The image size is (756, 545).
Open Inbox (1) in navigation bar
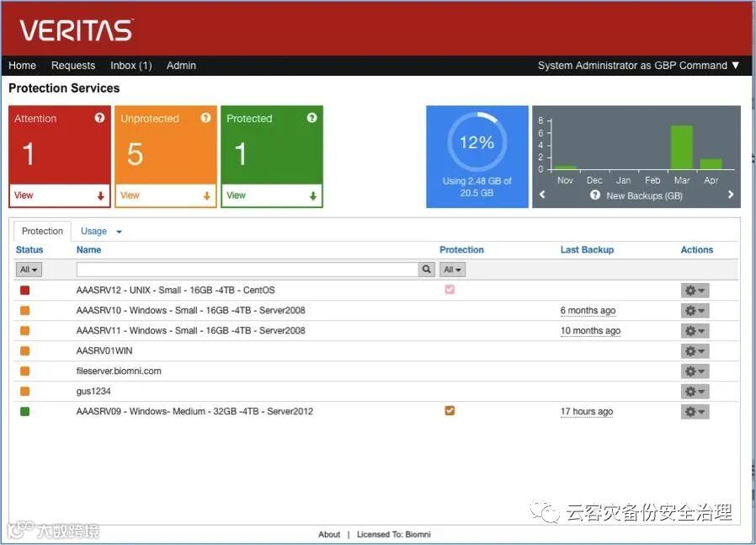pos(131,66)
